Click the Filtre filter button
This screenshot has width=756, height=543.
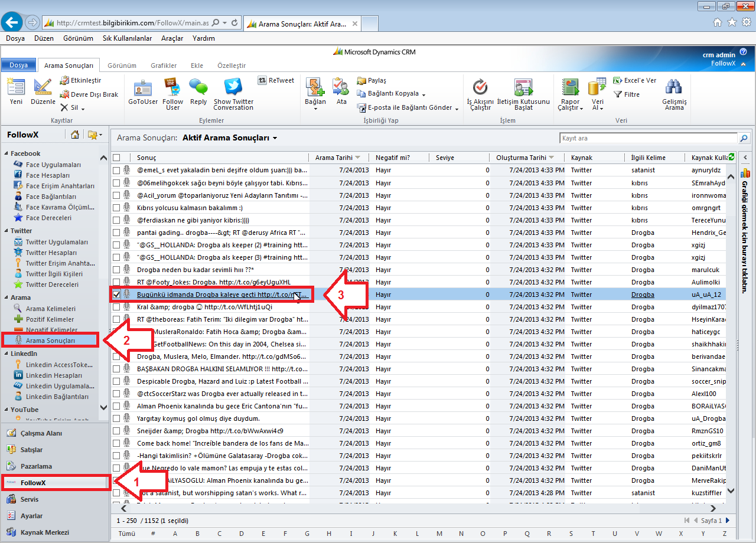(x=627, y=94)
